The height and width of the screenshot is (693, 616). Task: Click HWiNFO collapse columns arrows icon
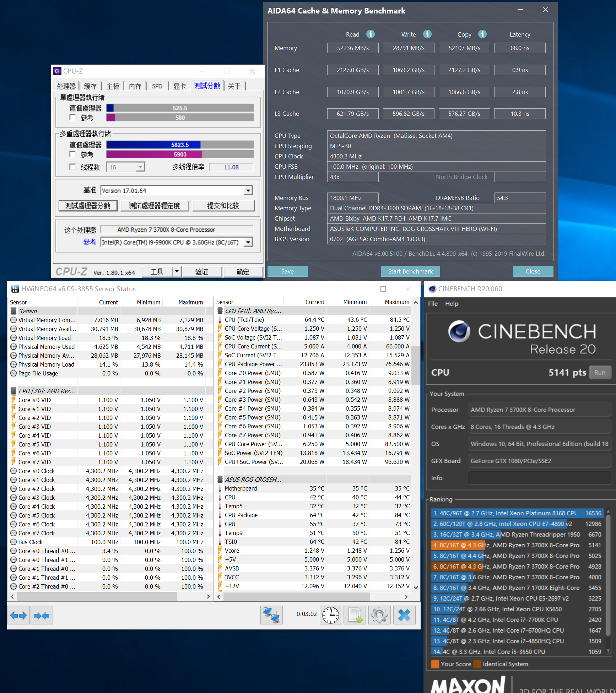pyautogui.click(x=42, y=615)
